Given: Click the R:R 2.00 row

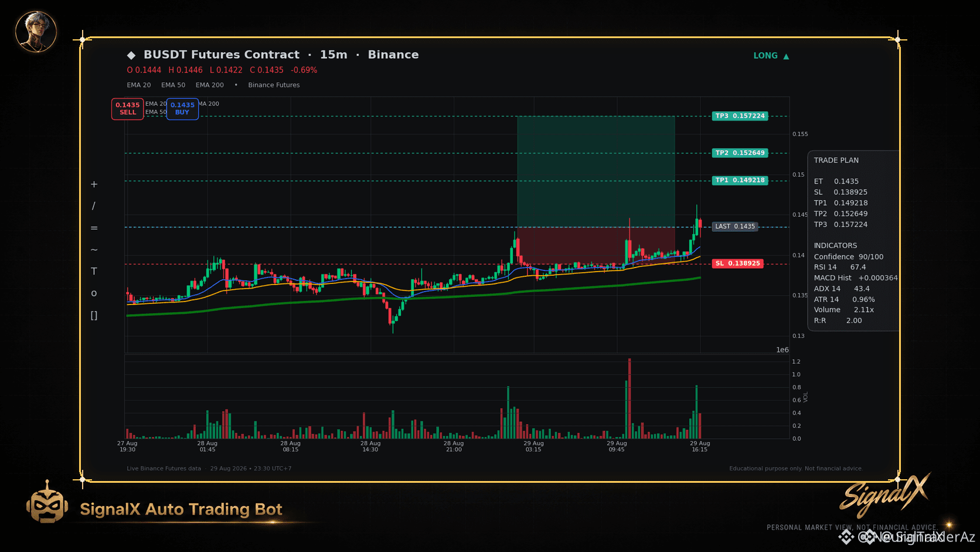Looking at the screenshot, I should (838, 321).
